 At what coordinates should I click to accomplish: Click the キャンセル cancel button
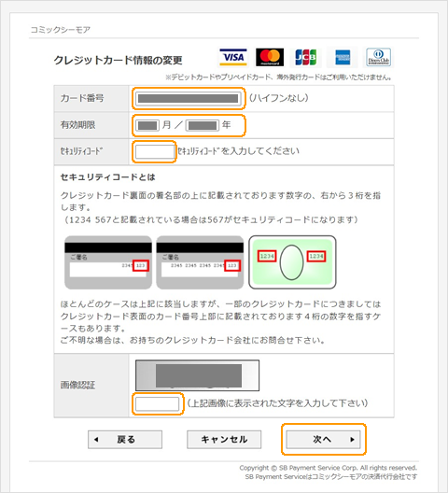pyautogui.click(x=224, y=439)
